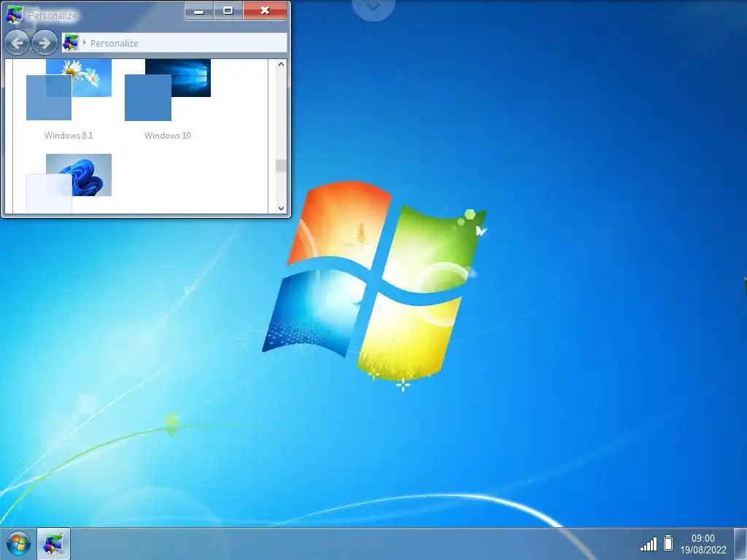This screenshot has width=747, height=560.
Task: Click the Windows 8.1 label
Action: pyautogui.click(x=69, y=136)
